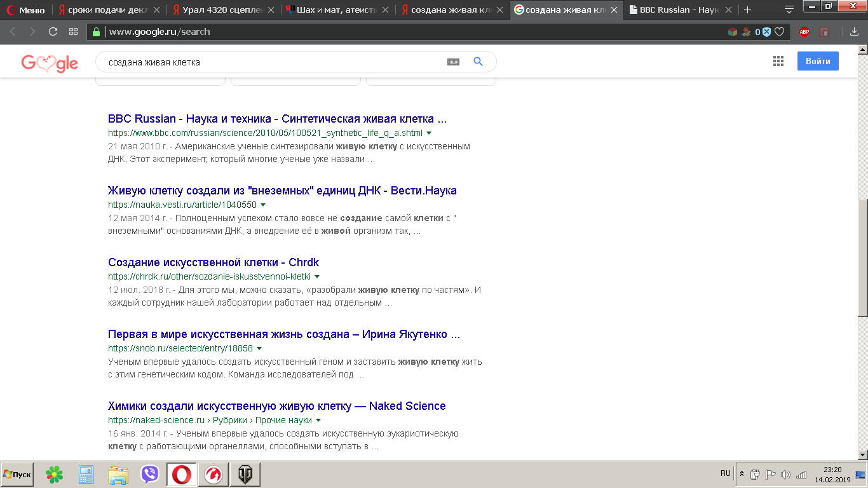Open Viber from the taskbar
Image resolution: width=868 pixels, height=488 pixels.
150,475
